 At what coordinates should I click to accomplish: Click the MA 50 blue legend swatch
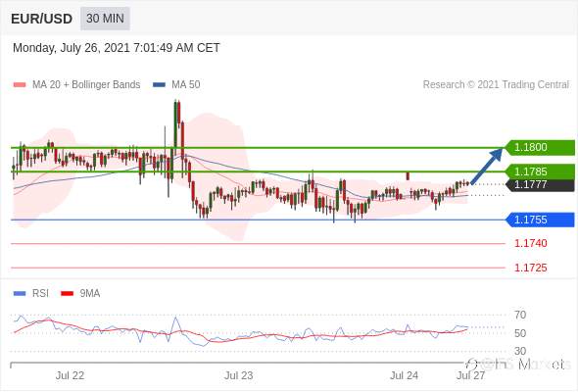click(x=159, y=85)
